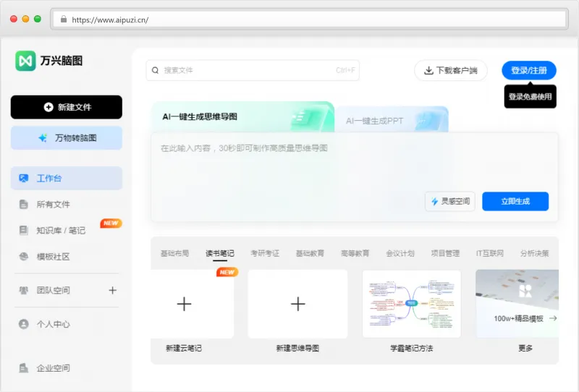579x392 pixels.
Task: Click 立即生成 to generate mind map
Action: [x=515, y=201]
